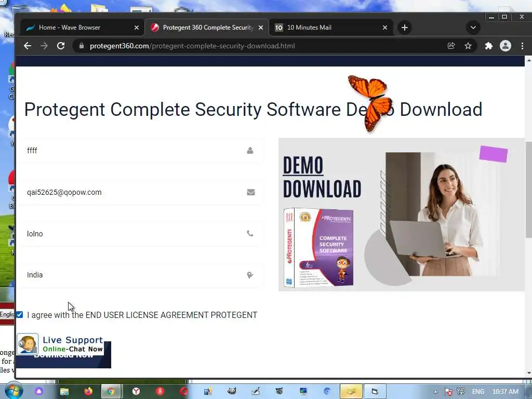Click the phone icon in phone field
Image resolution: width=532 pixels, height=399 pixels.
point(250,233)
